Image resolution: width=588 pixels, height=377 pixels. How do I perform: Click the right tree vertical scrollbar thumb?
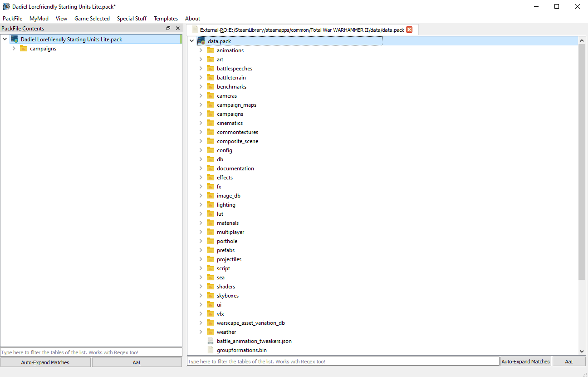tap(582, 162)
